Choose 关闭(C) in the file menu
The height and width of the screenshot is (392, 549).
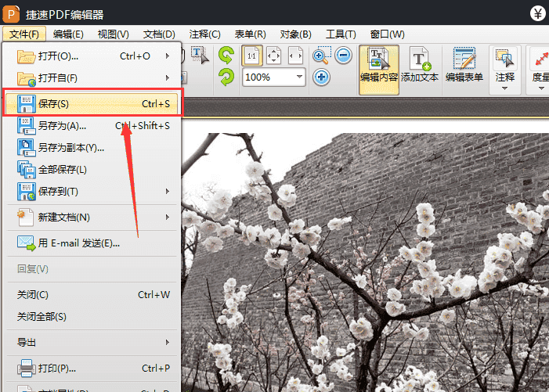coord(92,294)
